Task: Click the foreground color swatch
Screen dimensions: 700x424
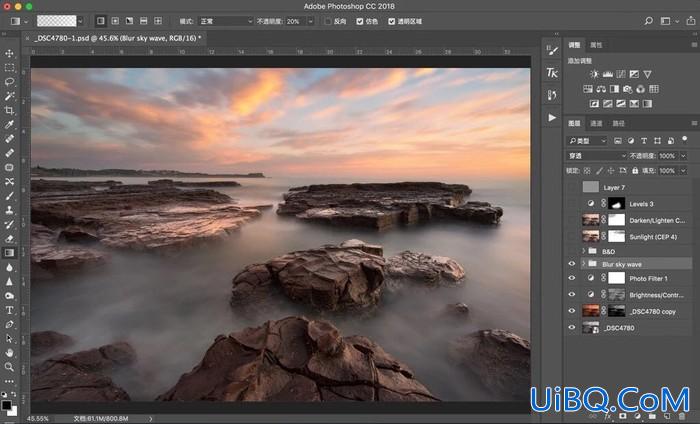Action: (7, 405)
